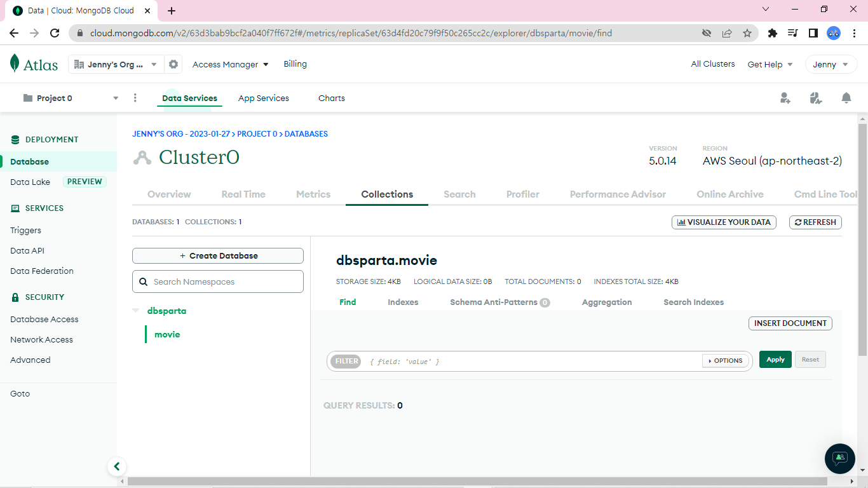Screen dimensions: 868x488
Task: Open Profiler tab
Action: [x=523, y=194]
